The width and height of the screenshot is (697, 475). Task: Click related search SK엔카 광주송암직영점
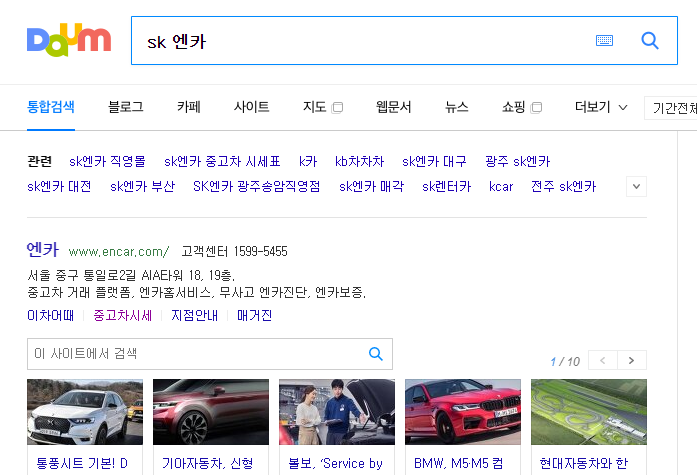coord(256,187)
